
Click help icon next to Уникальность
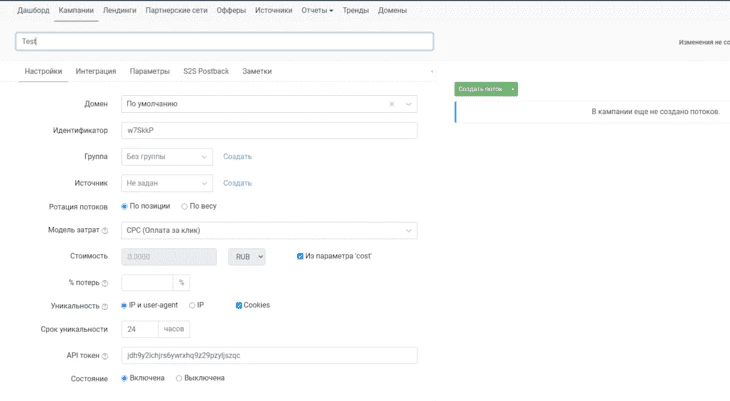tap(105, 306)
